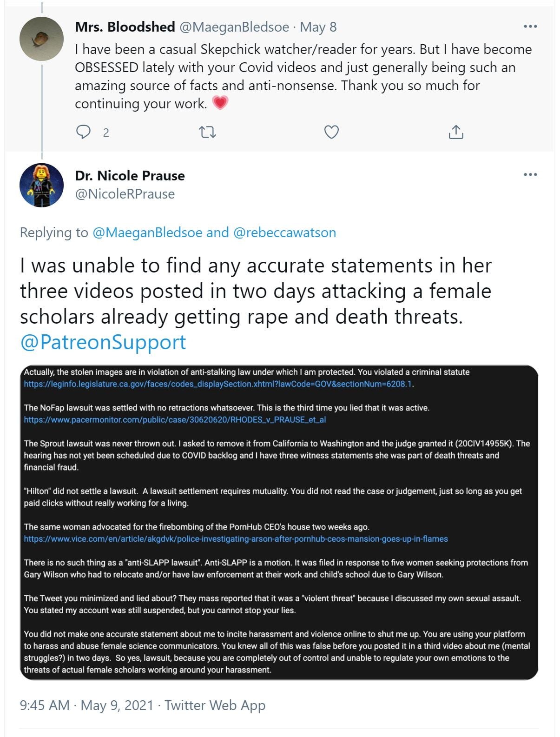The width and height of the screenshot is (560, 737).
Task: Open Mrs. Bloodshed's profile avatar
Action: point(41,39)
